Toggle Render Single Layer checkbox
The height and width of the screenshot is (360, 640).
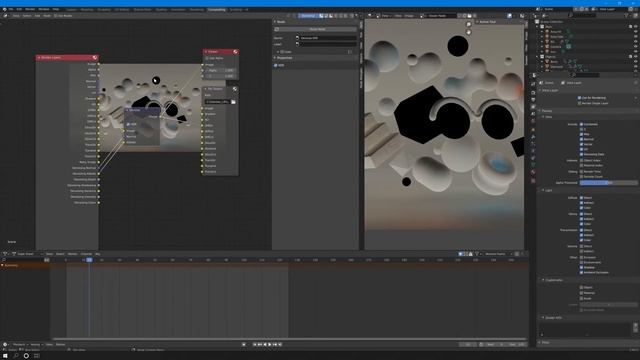(580, 103)
